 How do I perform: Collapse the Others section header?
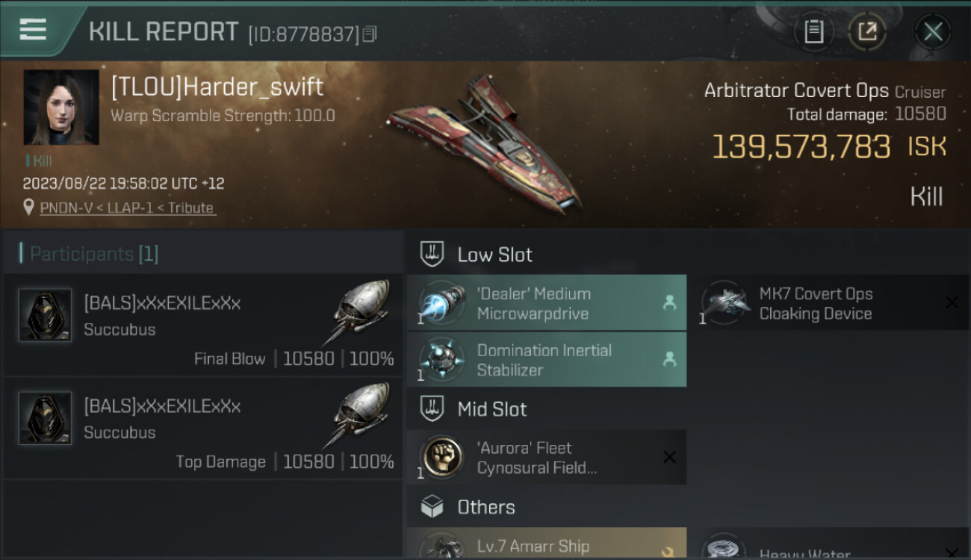(x=485, y=508)
